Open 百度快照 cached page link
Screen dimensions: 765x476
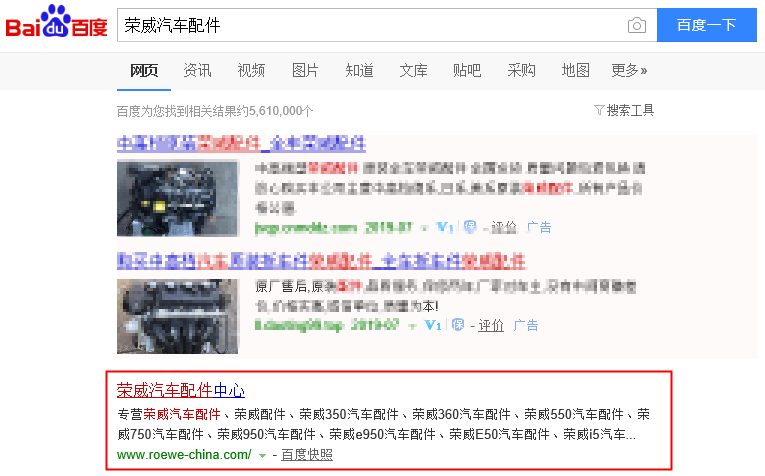coord(306,455)
